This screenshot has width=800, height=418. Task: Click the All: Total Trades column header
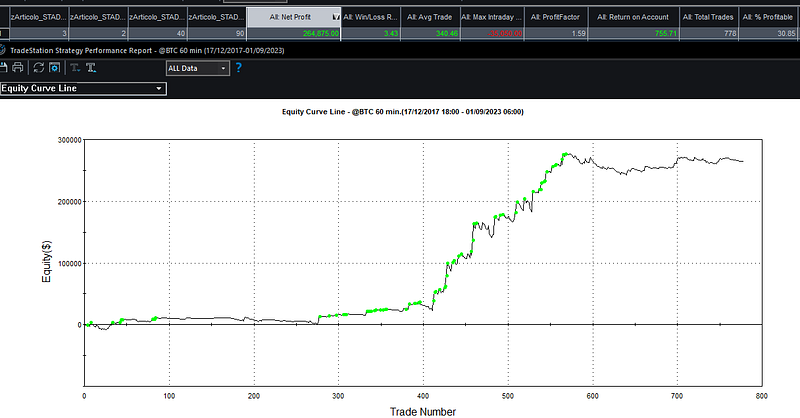[708, 17]
